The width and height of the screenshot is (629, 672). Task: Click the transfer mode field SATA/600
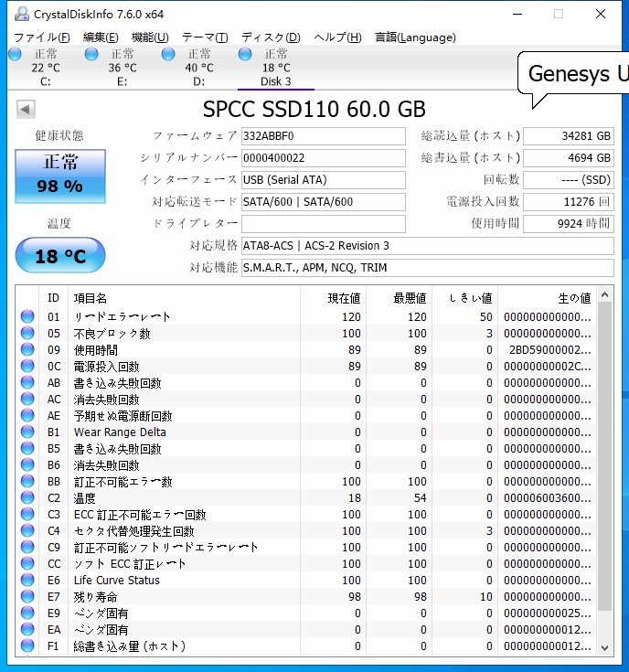[x=324, y=201]
